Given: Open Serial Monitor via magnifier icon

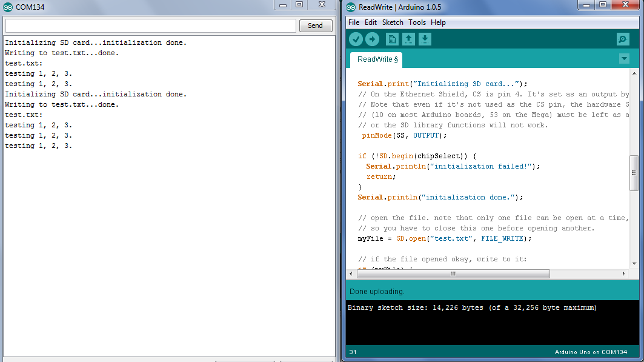Looking at the screenshot, I should [x=623, y=39].
